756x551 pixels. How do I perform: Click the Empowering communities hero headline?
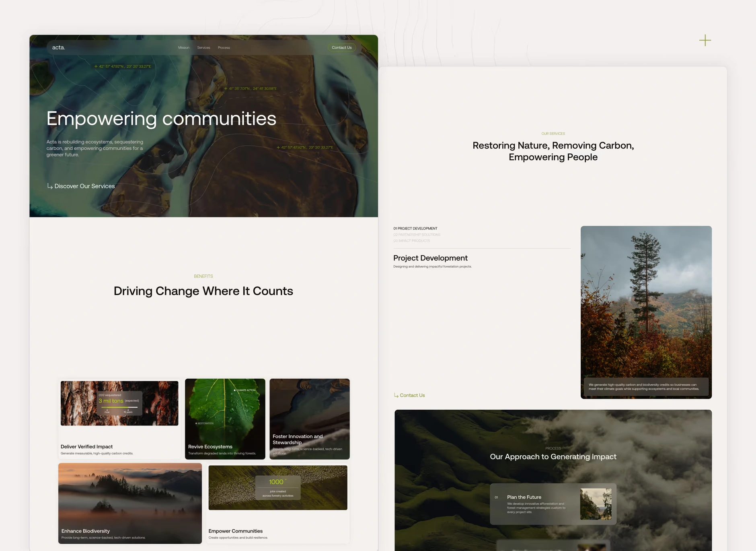click(x=161, y=119)
